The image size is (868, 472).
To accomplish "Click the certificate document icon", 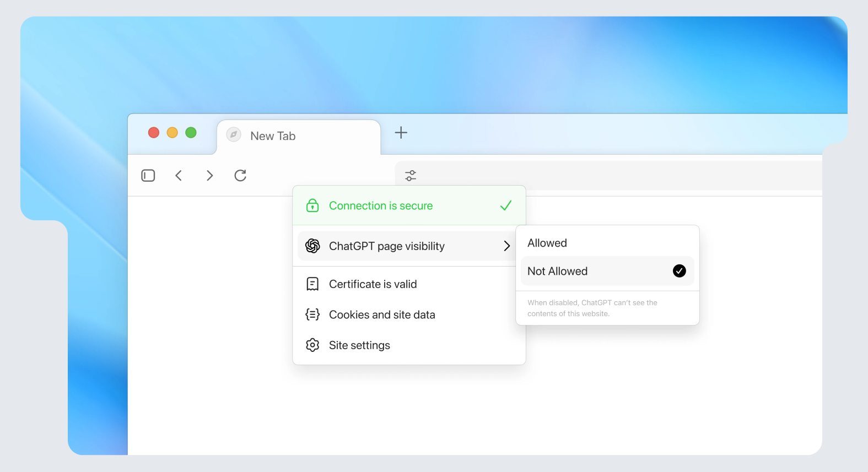I will [312, 284].
